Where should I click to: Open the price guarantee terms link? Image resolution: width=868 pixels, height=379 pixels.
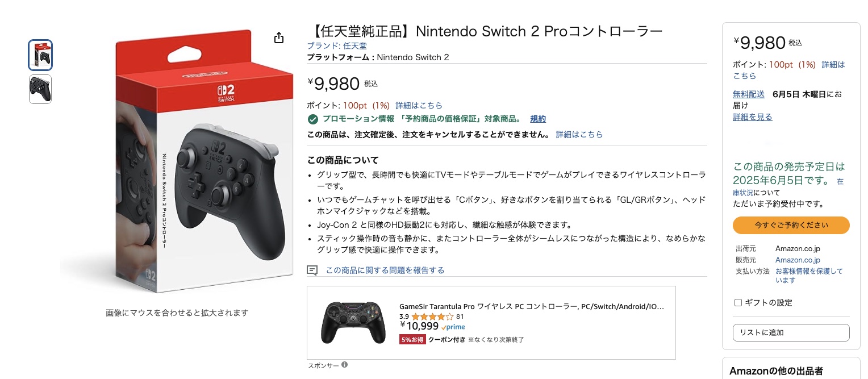point(538,119)
